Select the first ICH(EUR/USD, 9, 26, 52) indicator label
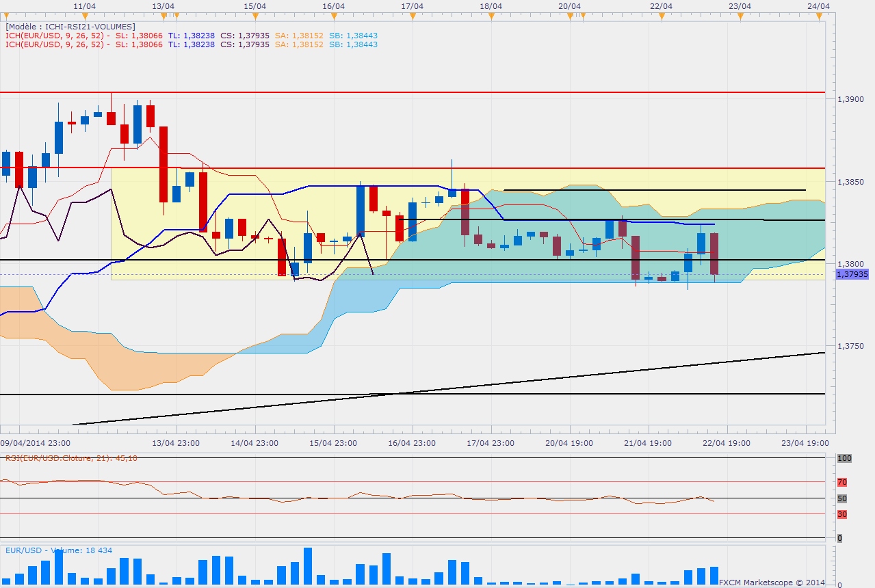Screen dimensions: 875x588 pos(55,36)
